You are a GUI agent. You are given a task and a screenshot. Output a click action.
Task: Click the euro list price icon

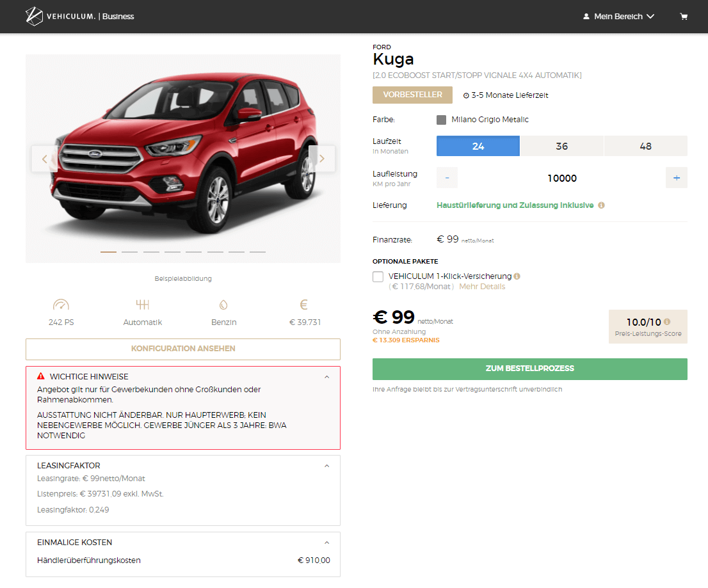pyautogui.click(x=304, y=305)
